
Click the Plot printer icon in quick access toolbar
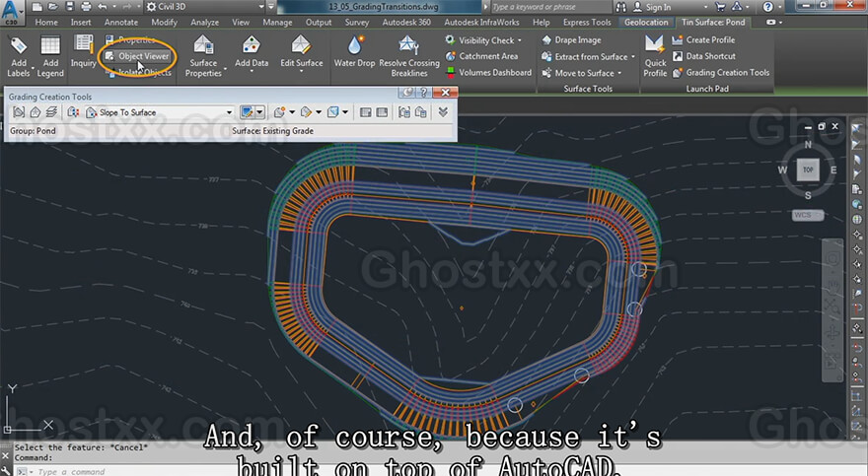[x=86, y=7]
